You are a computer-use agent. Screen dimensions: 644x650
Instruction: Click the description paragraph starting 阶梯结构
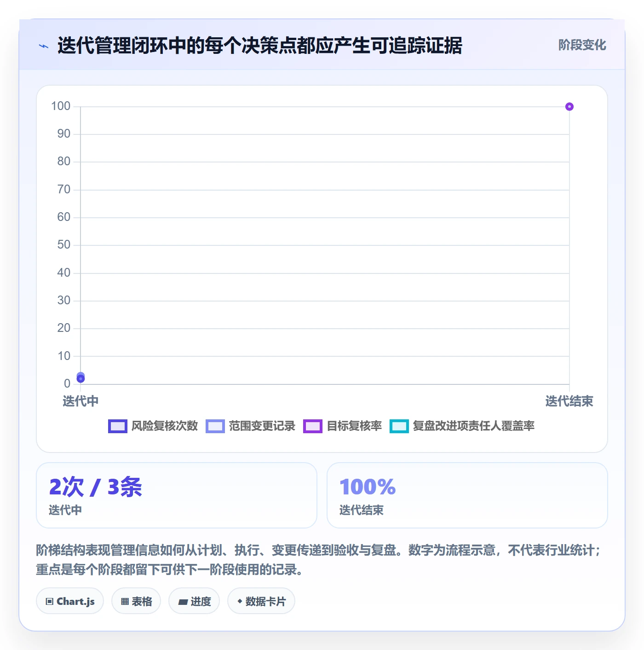(x=319, y=560)
